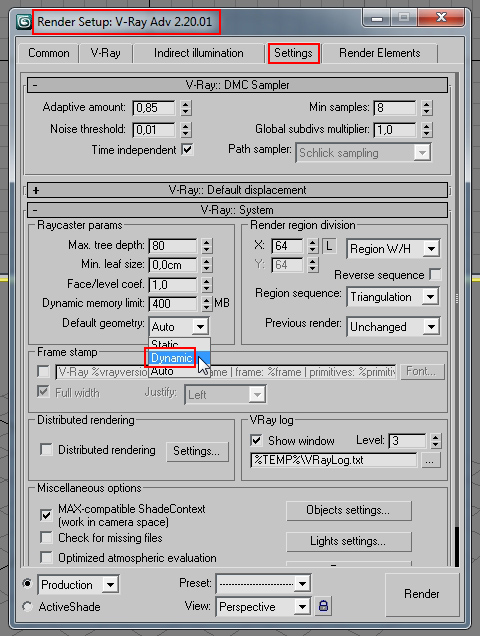The width and height of the screenshot is (480, 636).
Task: Click the Max. tree depth field
Action: pyautogui.click(x=173, y=246)
